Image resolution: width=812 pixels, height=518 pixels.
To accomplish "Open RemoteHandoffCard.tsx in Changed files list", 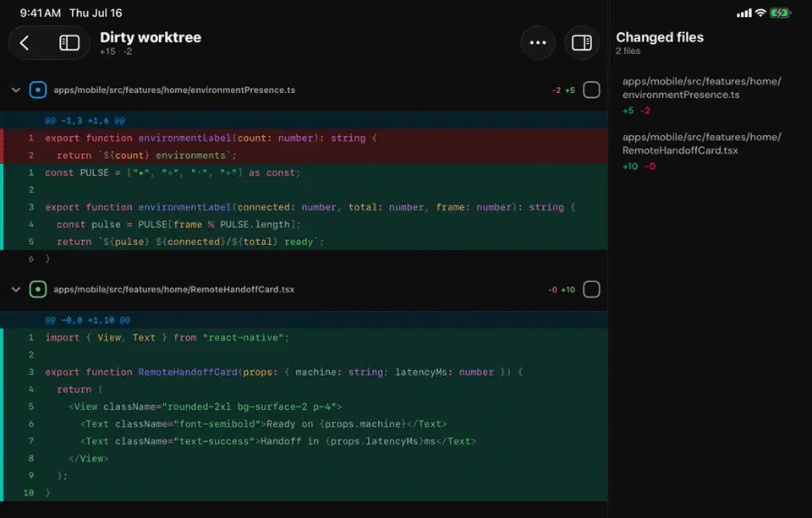I will [702, 151].
